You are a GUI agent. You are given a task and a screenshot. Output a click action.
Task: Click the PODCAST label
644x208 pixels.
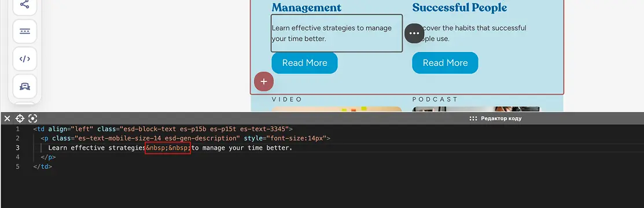pyautogui.click(x=435, y=99)
